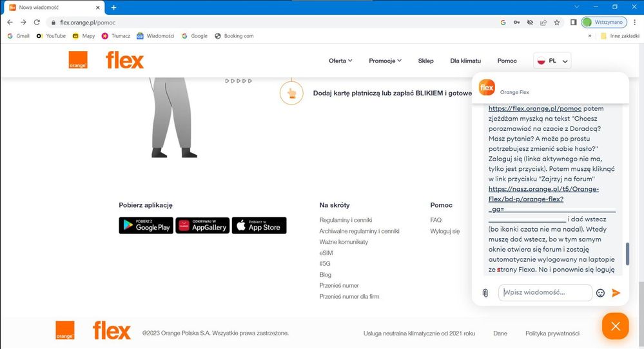Click the App Store download badge

coord(259,225)
